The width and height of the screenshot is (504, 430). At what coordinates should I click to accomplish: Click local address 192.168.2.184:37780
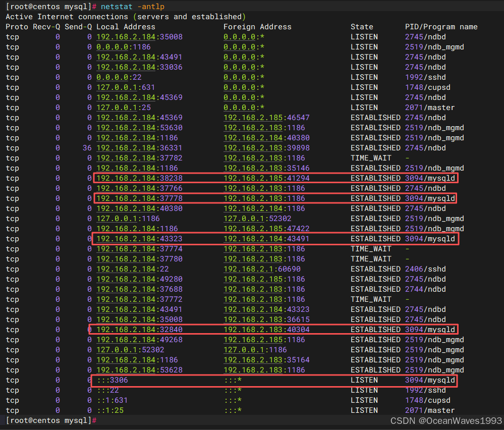(x=140, y=259)
